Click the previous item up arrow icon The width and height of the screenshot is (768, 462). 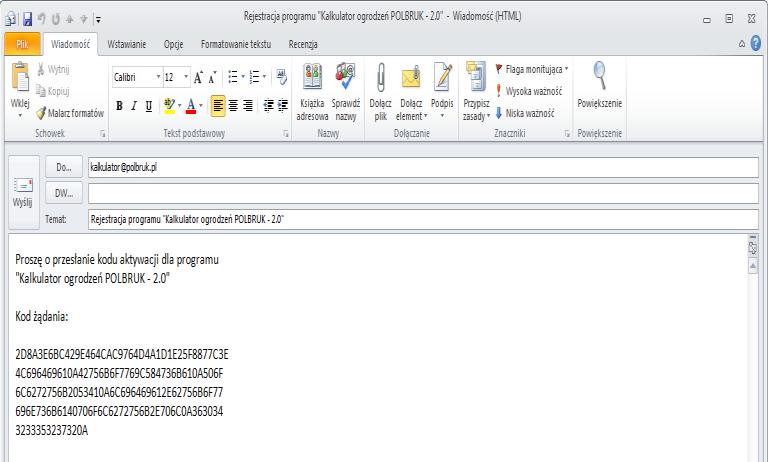(70, 19)
